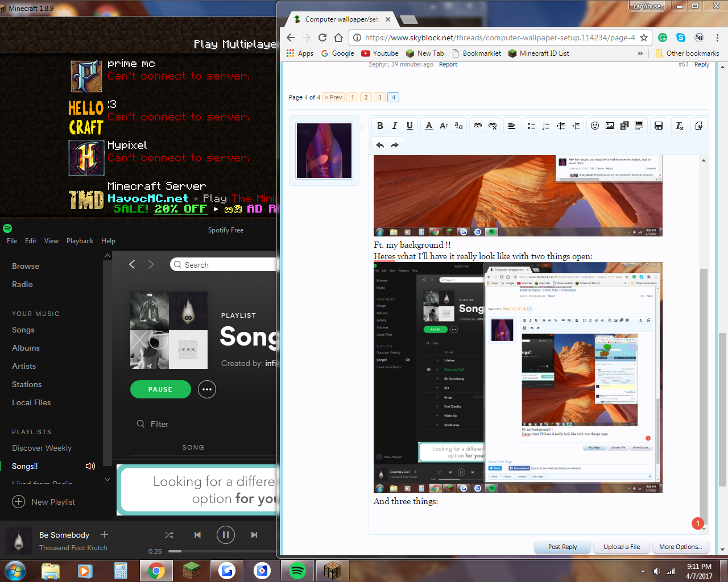The height and width of the screenshot is (582, 728).
Task: Click the unlink icon in editor
Action: click(493, 126)
